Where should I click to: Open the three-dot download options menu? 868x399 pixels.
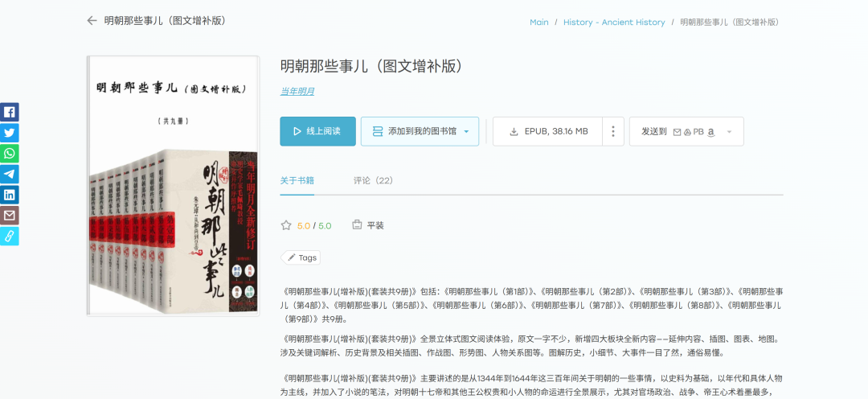click(x=613, y=131)
